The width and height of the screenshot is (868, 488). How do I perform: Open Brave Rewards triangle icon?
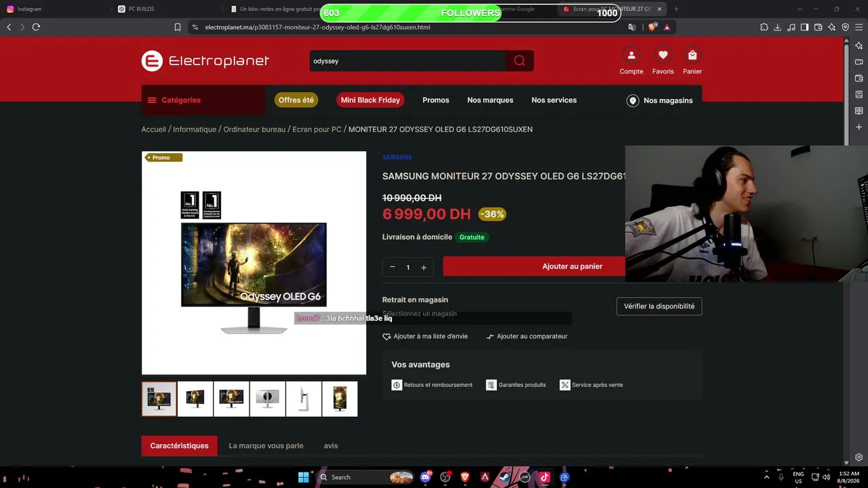667,27
